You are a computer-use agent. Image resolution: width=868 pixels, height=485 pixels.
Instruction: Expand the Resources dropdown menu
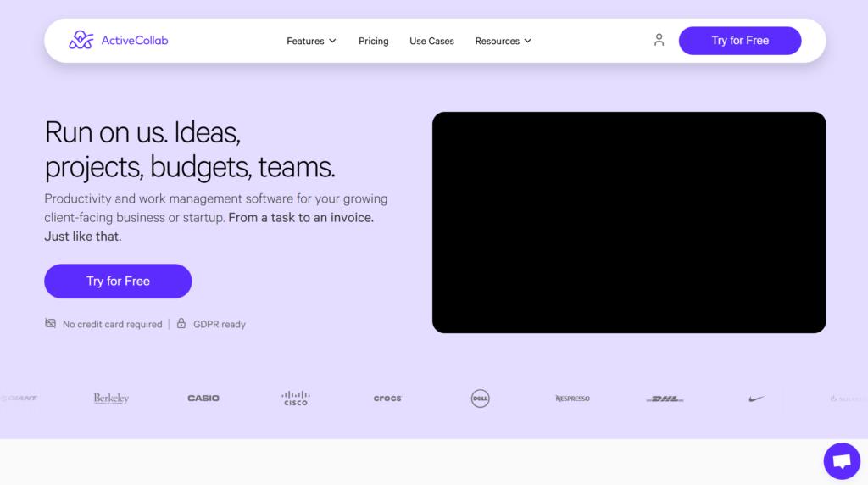(x=503, y=41)
